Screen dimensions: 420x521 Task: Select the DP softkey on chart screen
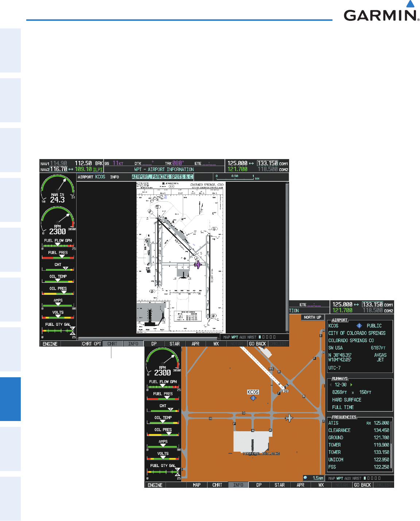[x=154, y=344]
